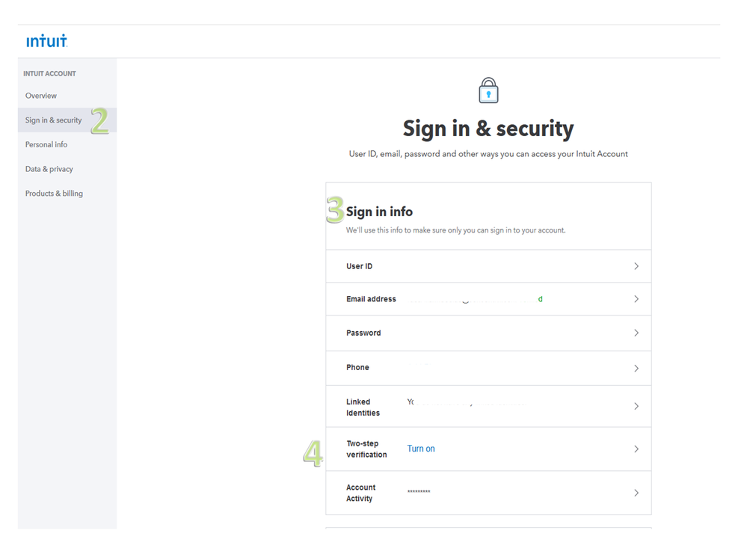Click the padlock icon above the heading
747x560 pixels.
point(488,90)
